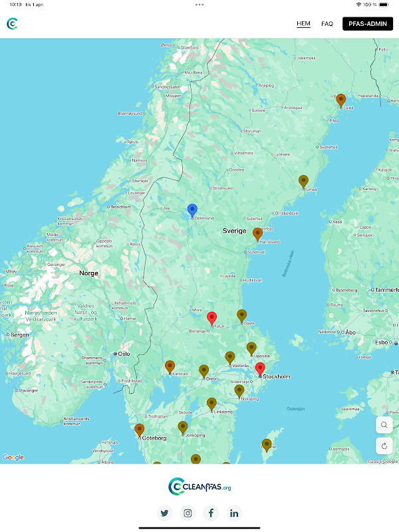Tap the Wi-Fi status icon

(x=358, y=5)
